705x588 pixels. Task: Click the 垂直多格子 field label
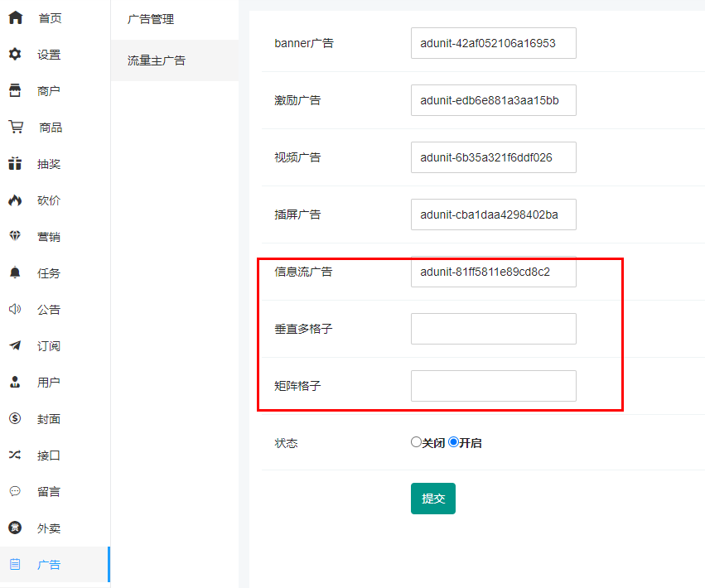pyautogui.click(x=303, y=329)
